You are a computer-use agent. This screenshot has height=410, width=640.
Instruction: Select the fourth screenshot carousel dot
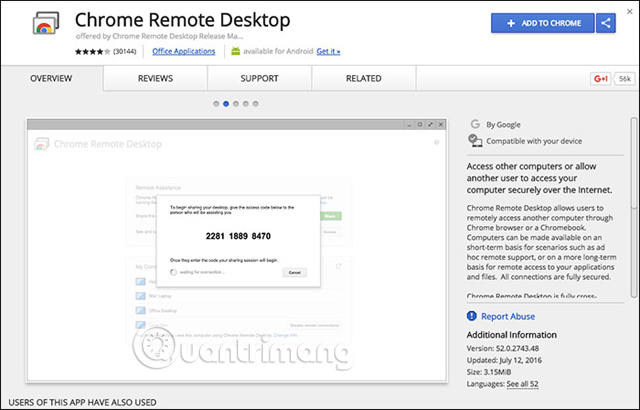pos(245,104)
